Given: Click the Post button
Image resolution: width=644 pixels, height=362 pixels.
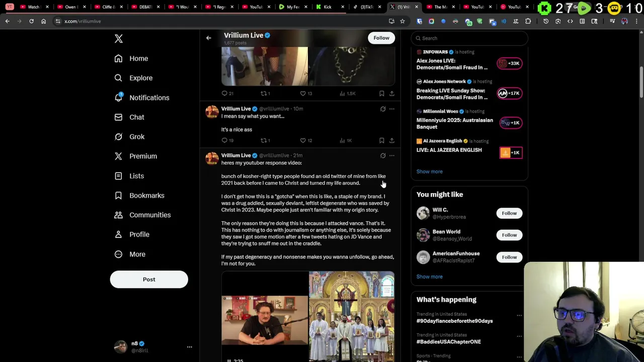Looking at the screenshot, I should pyautogui.click(x=149, y=280).
